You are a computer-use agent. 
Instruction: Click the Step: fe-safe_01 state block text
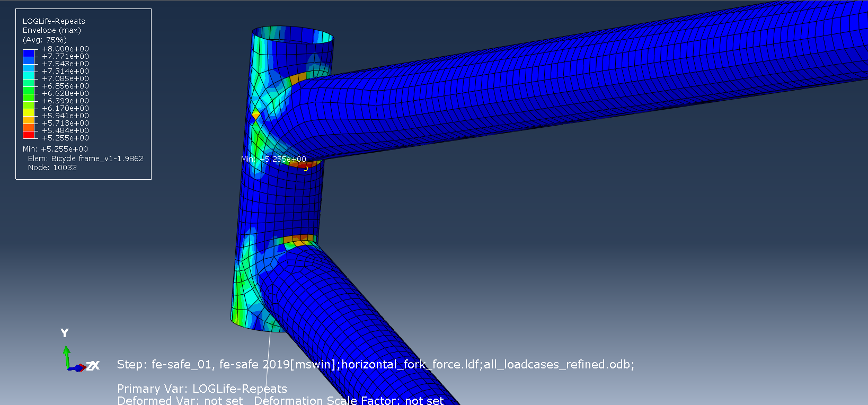(x=375, y=365)
